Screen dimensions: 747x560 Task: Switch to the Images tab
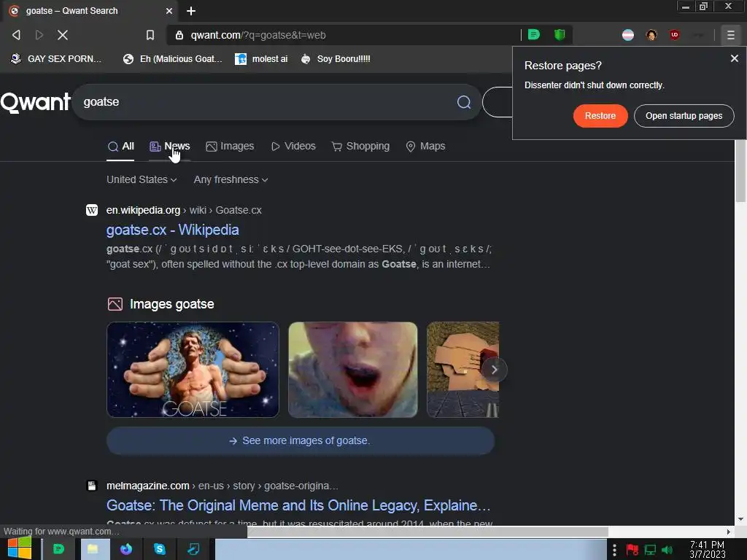(x=230, y=146)
